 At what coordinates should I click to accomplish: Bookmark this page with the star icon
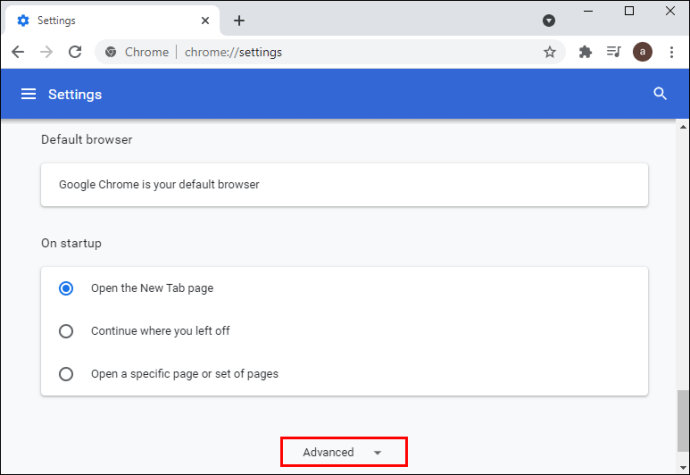click(x=550, y=52)
